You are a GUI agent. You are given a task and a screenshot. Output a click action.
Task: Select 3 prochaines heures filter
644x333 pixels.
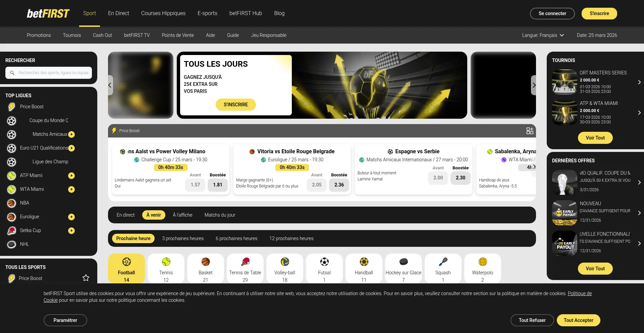(x=183, y=238)
